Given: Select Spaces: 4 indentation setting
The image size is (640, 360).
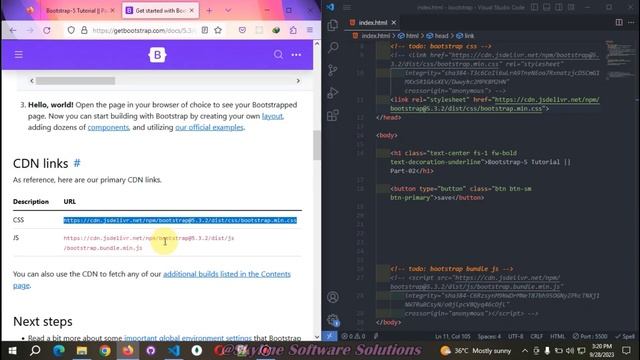Looking at the screenshot, I should tap(489, 336).
